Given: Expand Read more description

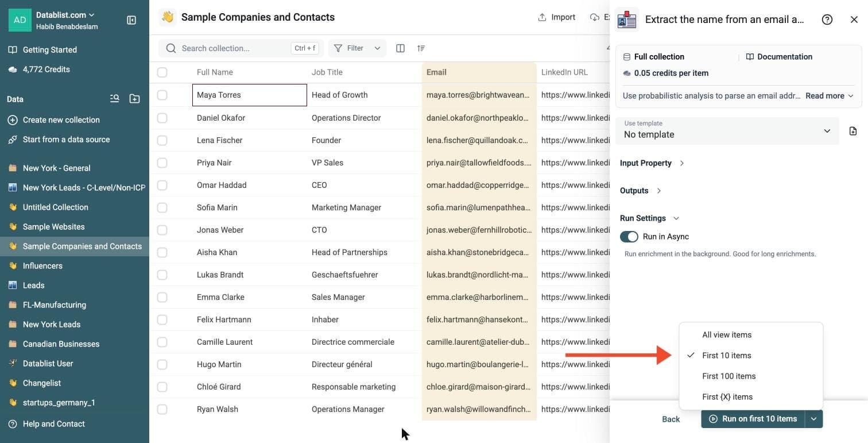Looking at the screenshot, I should [x=830, y=96].
